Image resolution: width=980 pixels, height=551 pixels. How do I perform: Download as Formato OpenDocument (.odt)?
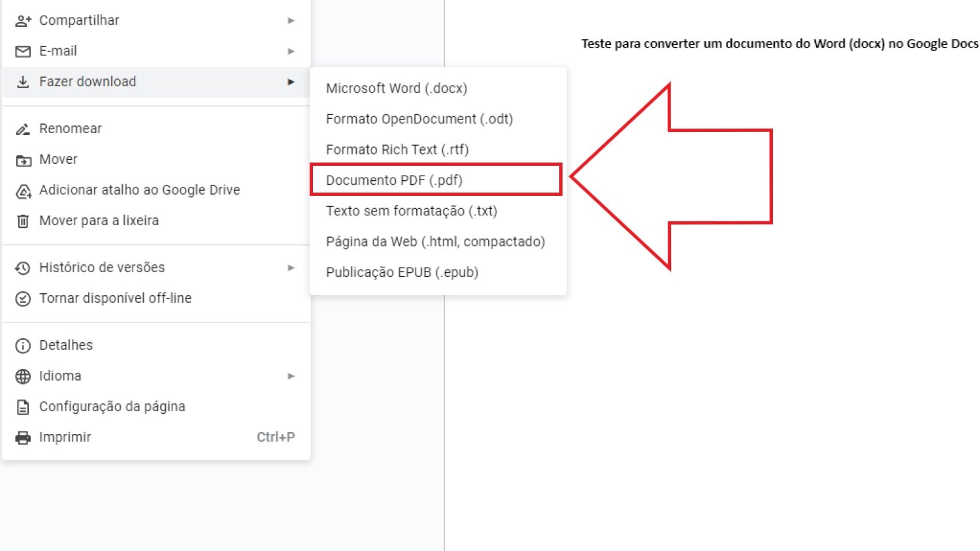[x=419, y=119]
